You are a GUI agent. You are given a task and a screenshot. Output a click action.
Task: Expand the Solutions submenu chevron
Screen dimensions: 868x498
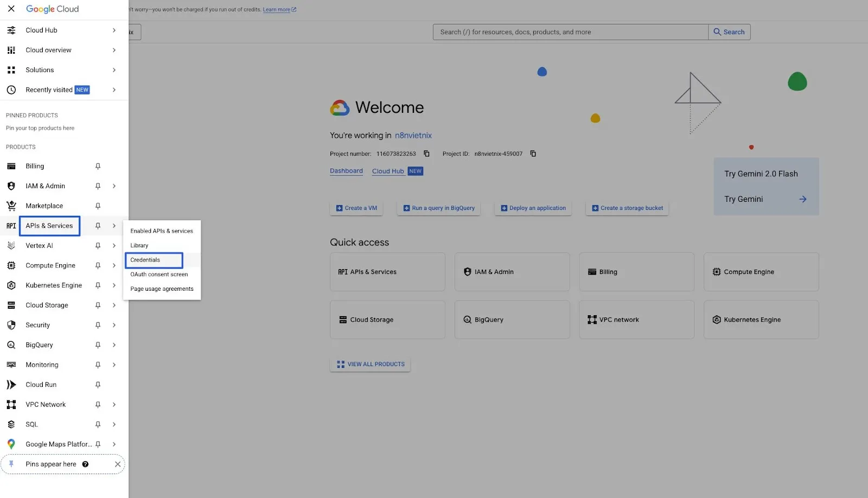(114, 70)
